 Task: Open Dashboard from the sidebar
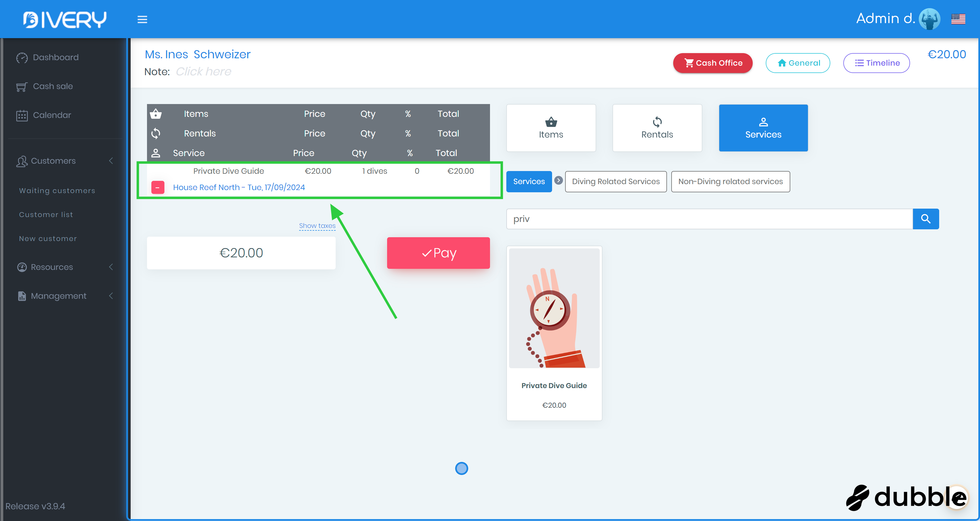click(x=56, y=57)
